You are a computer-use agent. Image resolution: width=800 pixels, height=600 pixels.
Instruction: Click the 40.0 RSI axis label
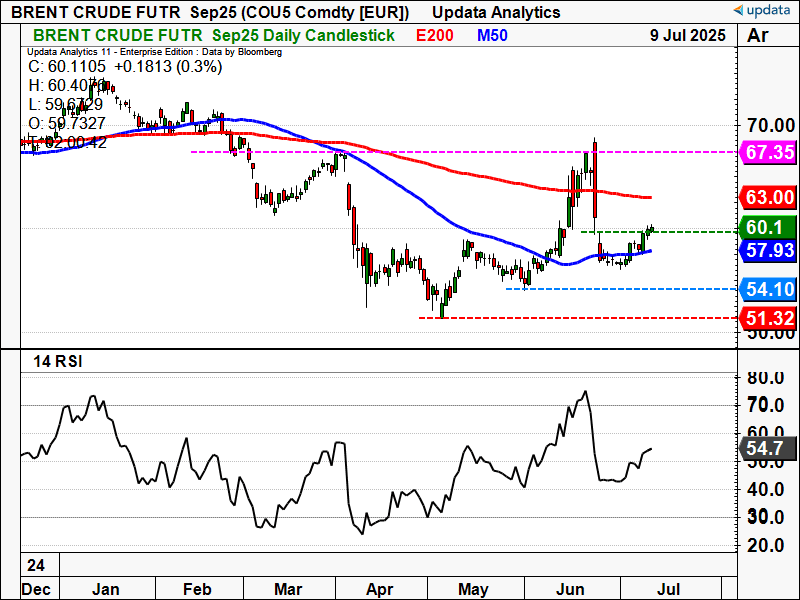[765, 490]
